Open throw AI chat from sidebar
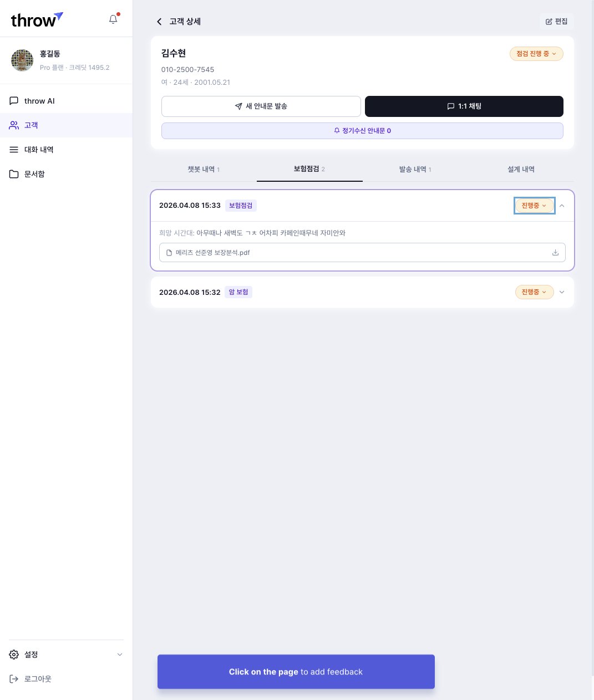Image resolution: width=594 pixels, height=700 pixels. tap(39, 101)
